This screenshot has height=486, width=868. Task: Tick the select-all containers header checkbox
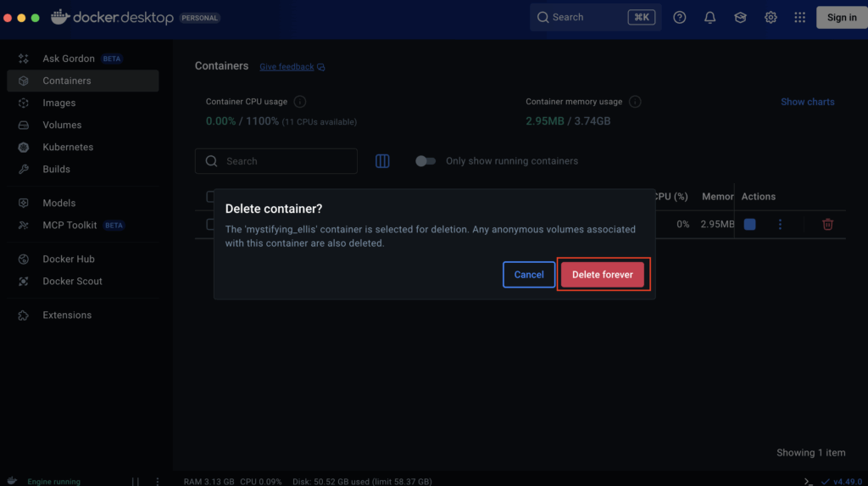(210, 197)
